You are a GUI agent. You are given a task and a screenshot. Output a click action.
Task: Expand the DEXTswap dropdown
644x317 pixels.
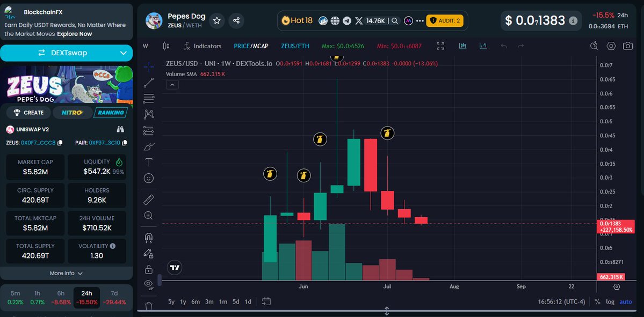(x=124, y=53)
